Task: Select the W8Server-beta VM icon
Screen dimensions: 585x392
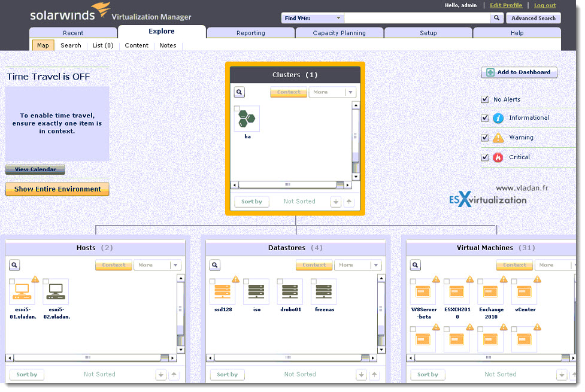Action: tap(423, 291)
